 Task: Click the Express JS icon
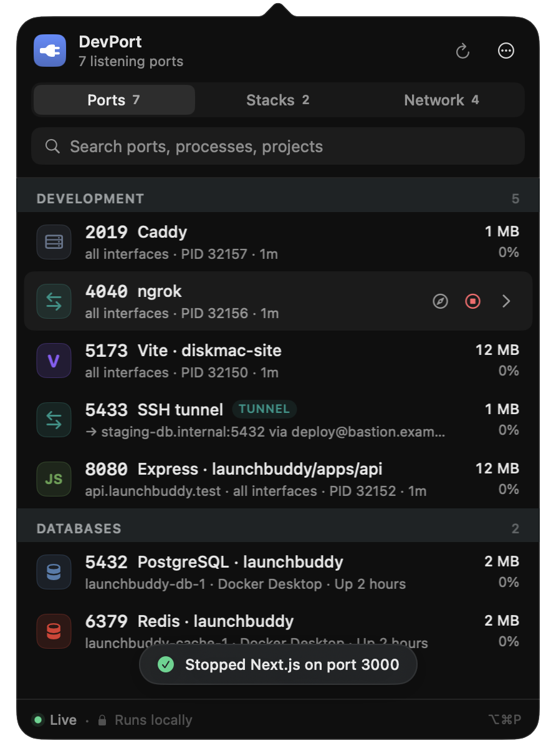(54, 479)
